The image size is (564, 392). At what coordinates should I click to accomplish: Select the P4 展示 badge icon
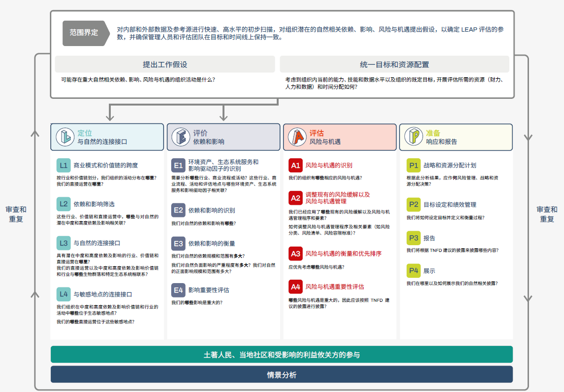(413, 271)
